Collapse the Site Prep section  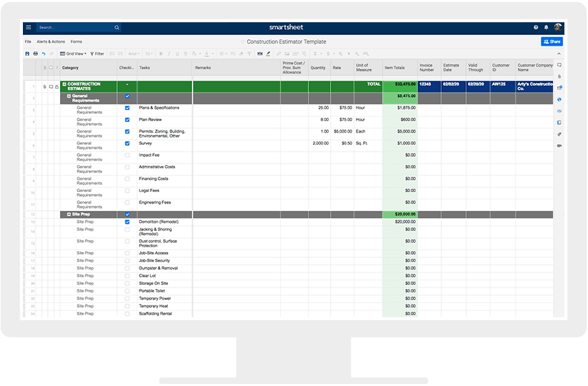69,214
